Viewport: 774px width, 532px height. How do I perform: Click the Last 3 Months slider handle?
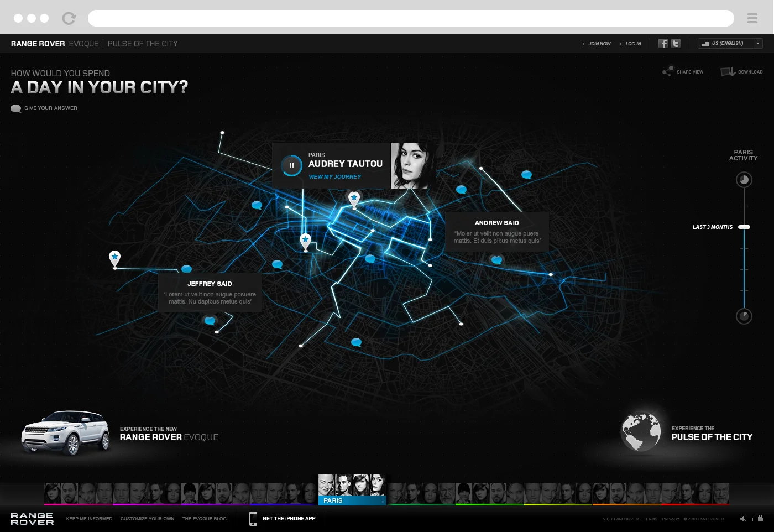[744, 227]
